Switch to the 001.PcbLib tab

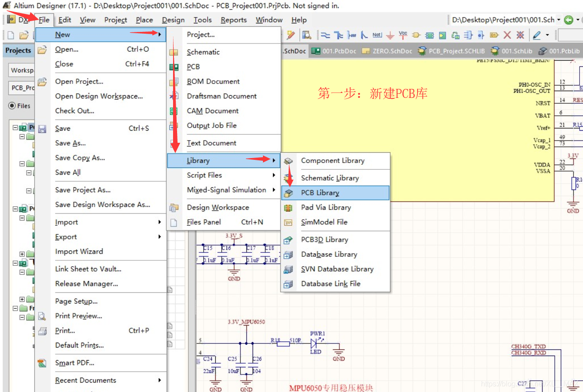click(560, 51)
